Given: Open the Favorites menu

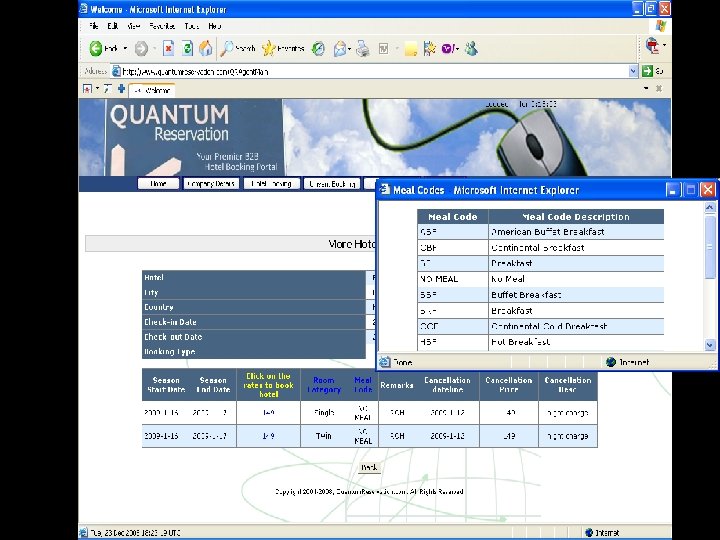Looking at the screenshot, I should click(x=162, y=26).
